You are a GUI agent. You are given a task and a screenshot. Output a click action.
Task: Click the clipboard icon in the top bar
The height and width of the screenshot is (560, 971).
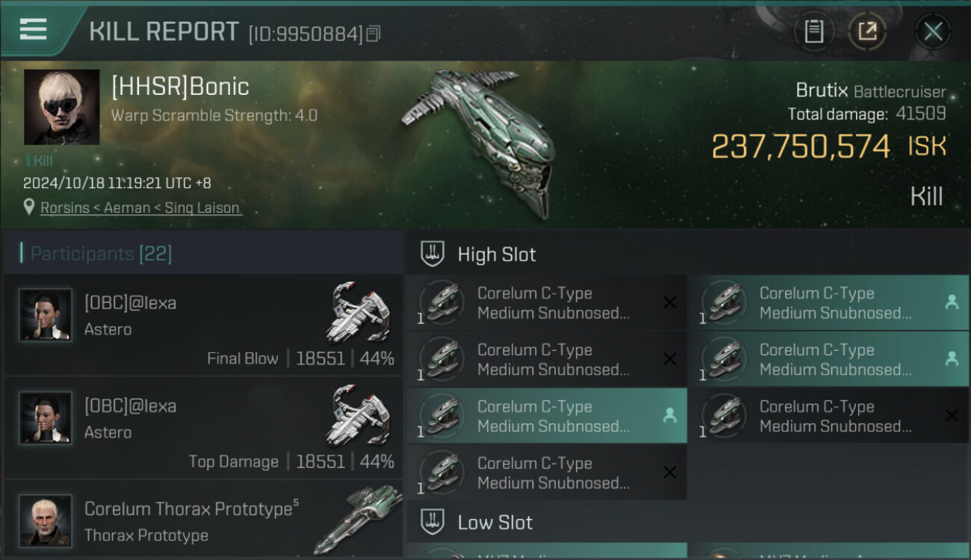(x=813, y=31)
